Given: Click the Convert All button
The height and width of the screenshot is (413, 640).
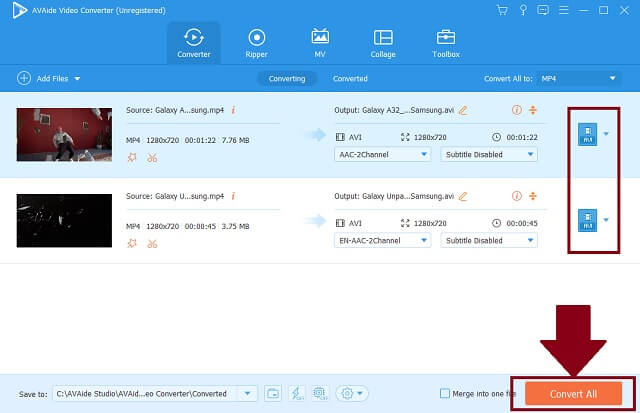Looking at the screenshot, I should click(573, 393).
